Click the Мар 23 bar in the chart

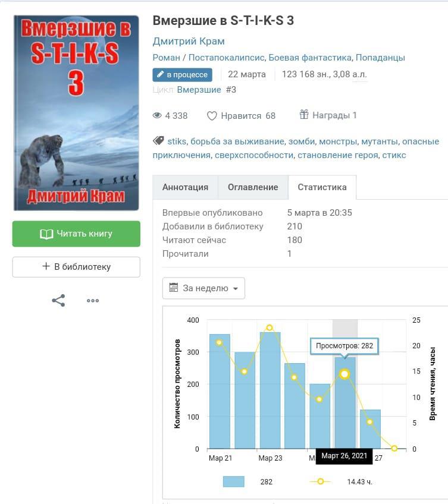(270, 390)
